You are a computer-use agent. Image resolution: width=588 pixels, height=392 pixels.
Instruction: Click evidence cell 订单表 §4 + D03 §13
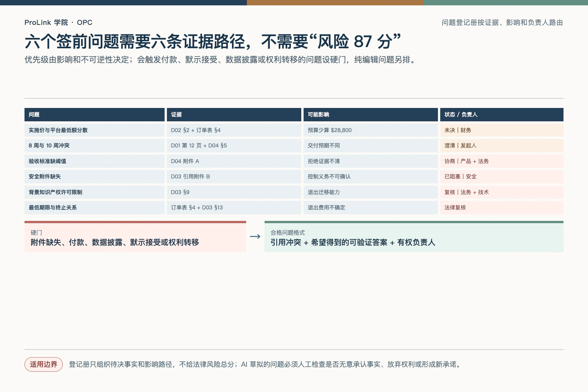pos(234,207)
